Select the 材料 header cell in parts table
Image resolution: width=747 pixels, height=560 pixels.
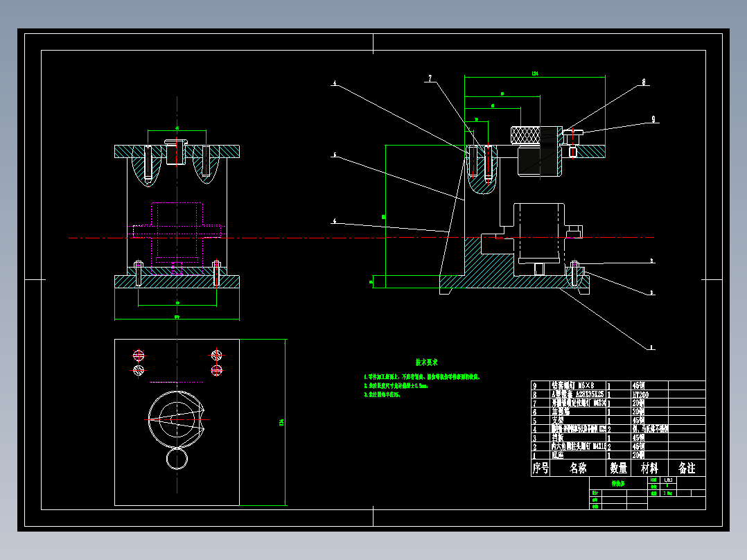pyautogui.click(x=649, y=468)
